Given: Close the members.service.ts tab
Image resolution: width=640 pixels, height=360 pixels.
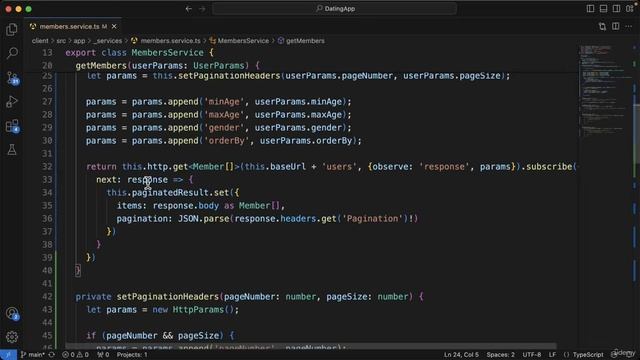Looking at the screenshot, I should coord(114,27).
